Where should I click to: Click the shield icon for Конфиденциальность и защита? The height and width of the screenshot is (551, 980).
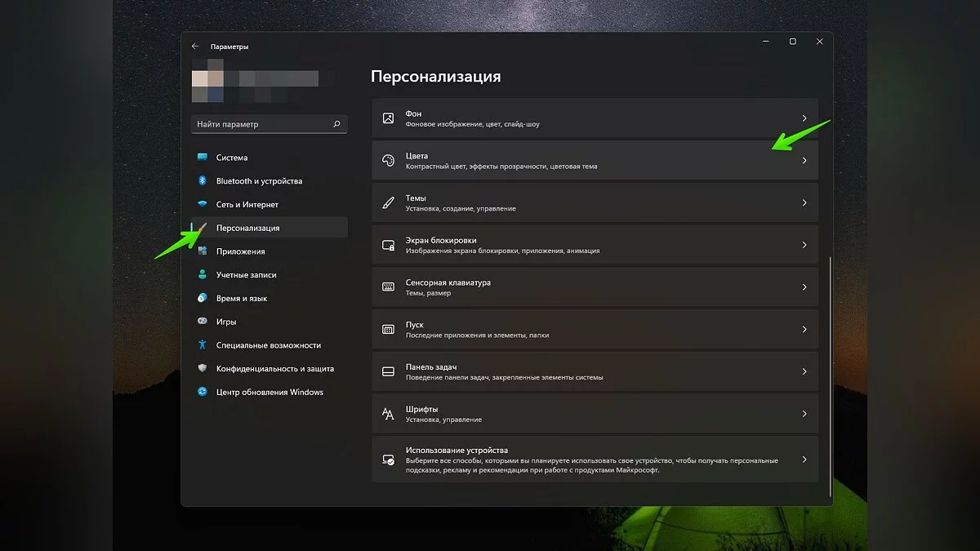pyautogui.click(x=203, y=369)
